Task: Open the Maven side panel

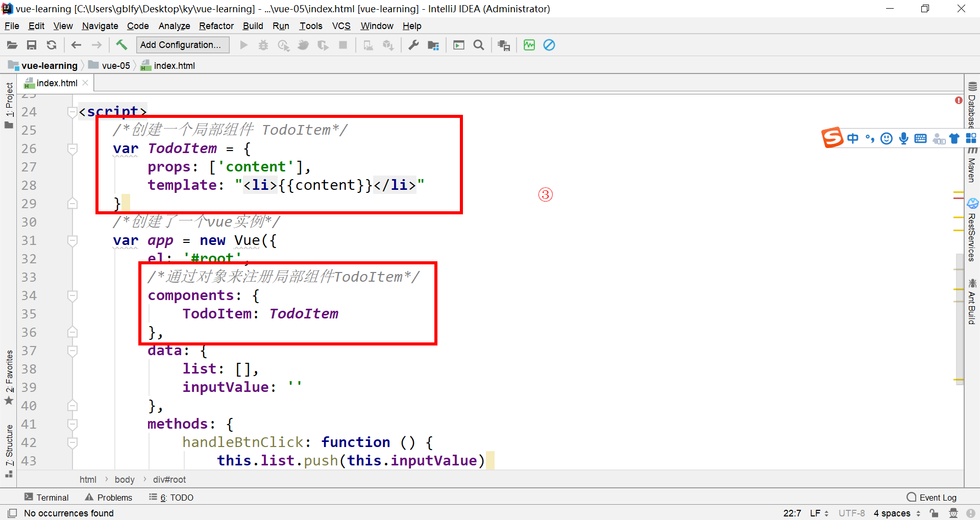Action: 972,164
